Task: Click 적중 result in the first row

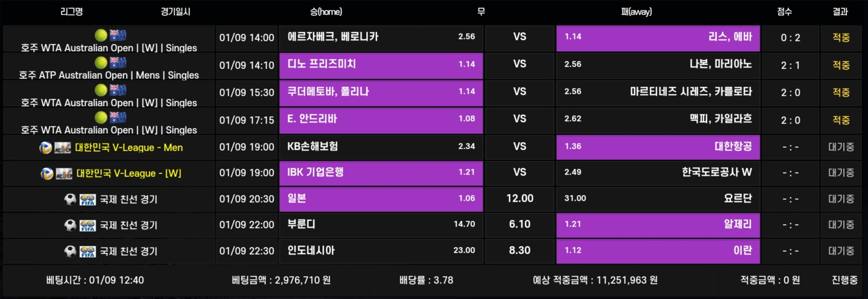Action: [x=841, y=37]
